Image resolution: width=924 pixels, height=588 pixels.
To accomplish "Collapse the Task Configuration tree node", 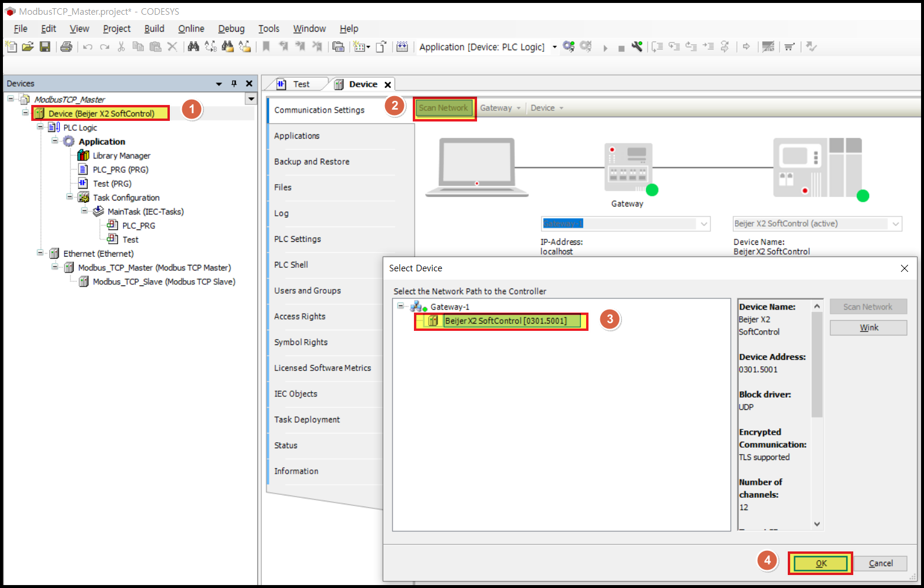I will point(70,197).
